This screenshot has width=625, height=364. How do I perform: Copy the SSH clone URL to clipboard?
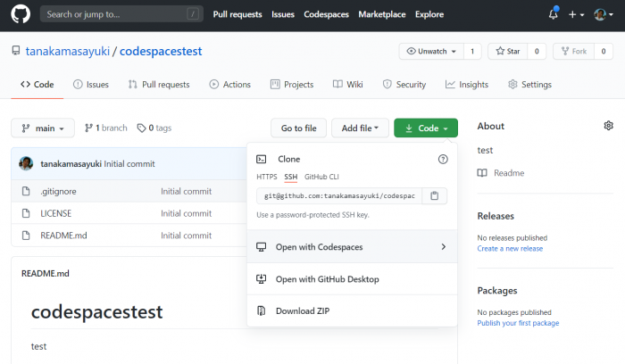pos(434,195)
